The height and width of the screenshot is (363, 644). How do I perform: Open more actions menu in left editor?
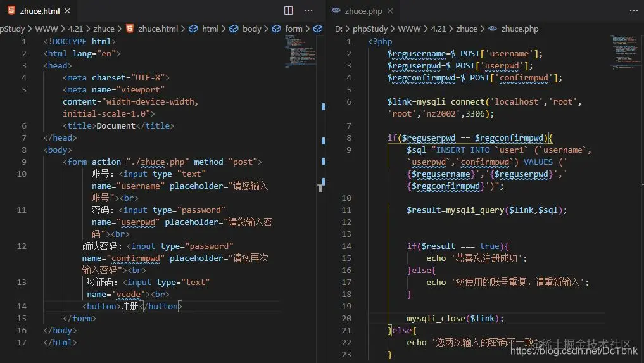click(308, 11)
